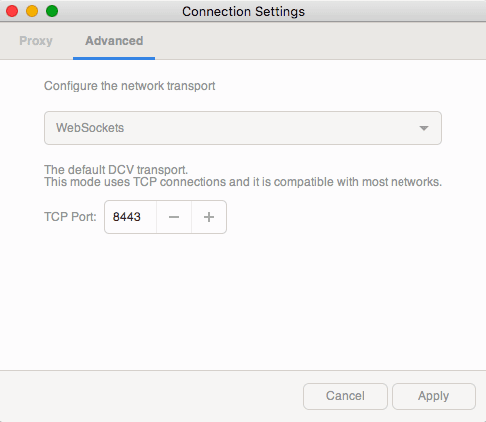Click the blue underline beneath Advanced tab
The height and width of the screenshot is (422, 486).
click(114, 58)
